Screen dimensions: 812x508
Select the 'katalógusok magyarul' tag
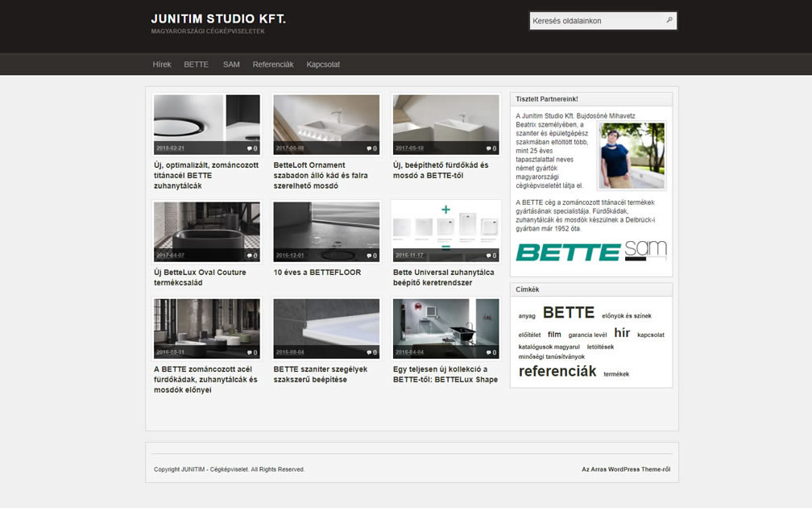click(x=549, y=347)
